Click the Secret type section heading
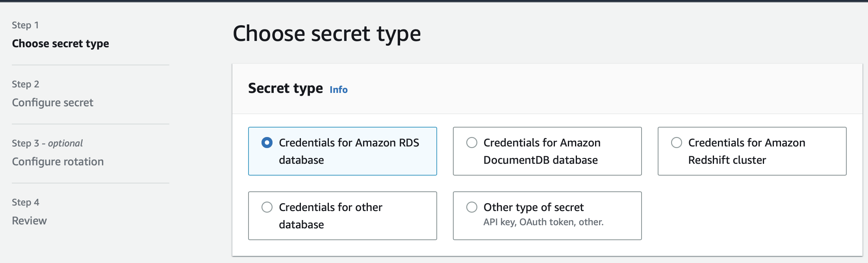The height and width of the screenshot is (263, 868). [285, 88]
